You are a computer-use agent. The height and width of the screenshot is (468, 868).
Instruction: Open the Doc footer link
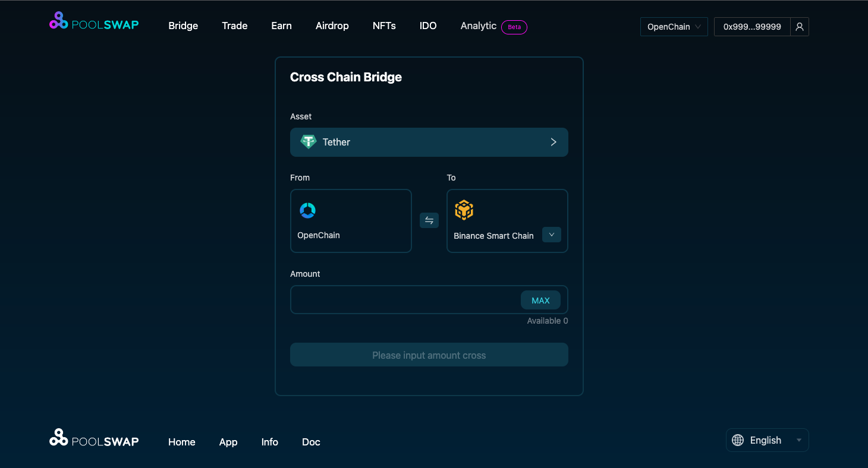pos(311,442)
